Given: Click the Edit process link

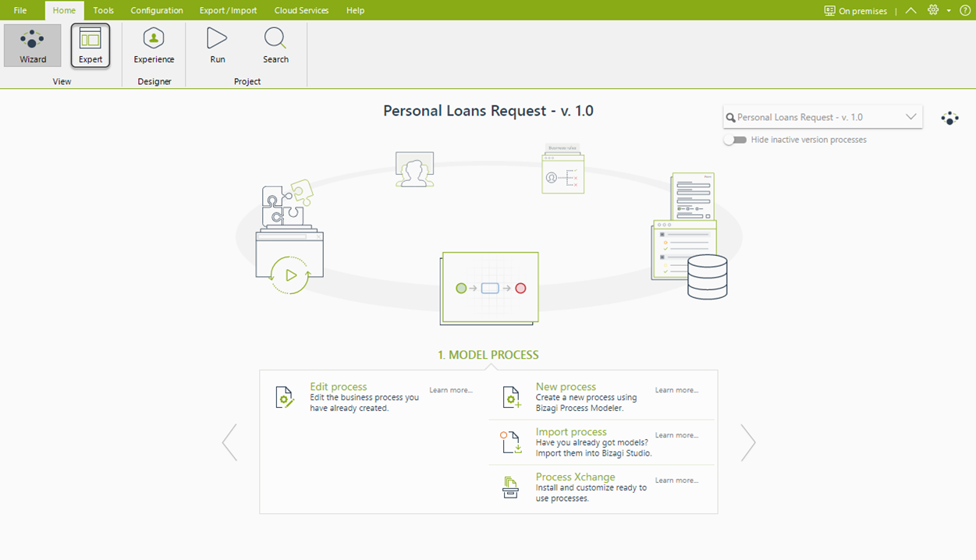Looking at the screenshot, I should coord(338,387).
